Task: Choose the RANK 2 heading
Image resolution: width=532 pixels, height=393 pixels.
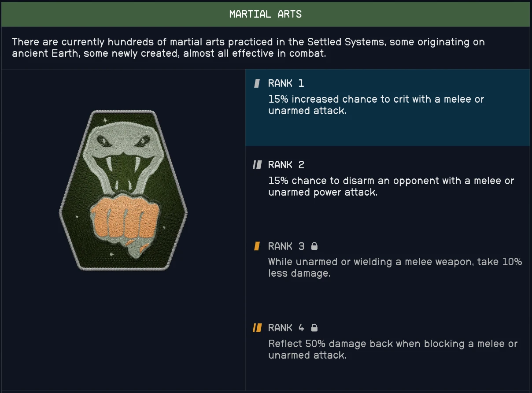Action: (x=286, y=165)
